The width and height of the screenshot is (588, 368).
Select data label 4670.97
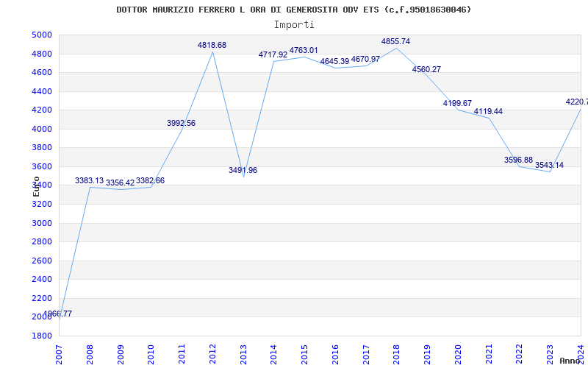click(x=365, y=59)
